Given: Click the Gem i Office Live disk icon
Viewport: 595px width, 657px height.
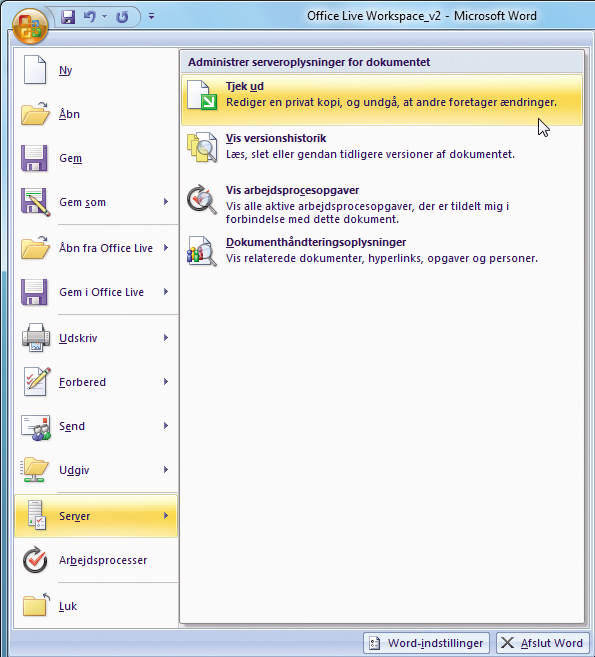Looking at the screenshot, I should 34,292.
